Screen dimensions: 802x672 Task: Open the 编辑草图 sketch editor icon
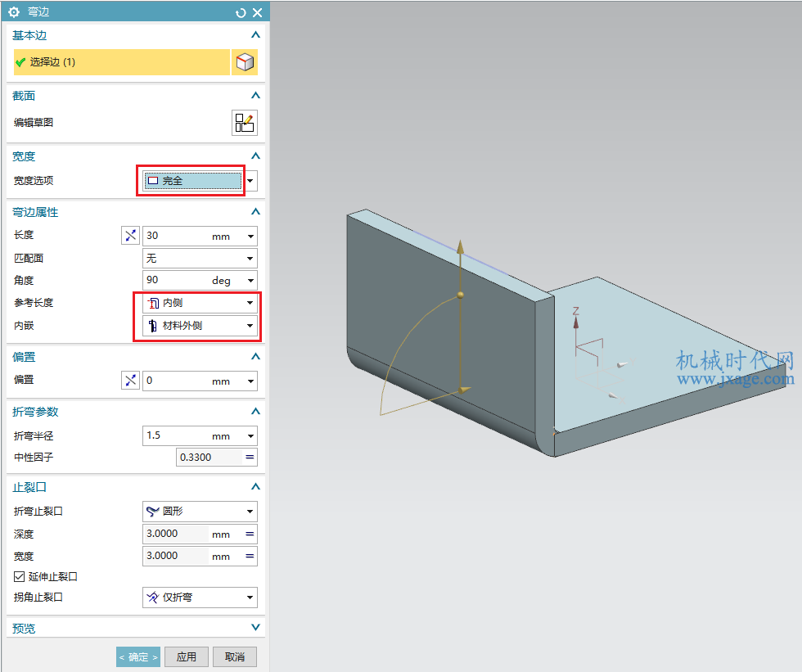click(245, 123)
